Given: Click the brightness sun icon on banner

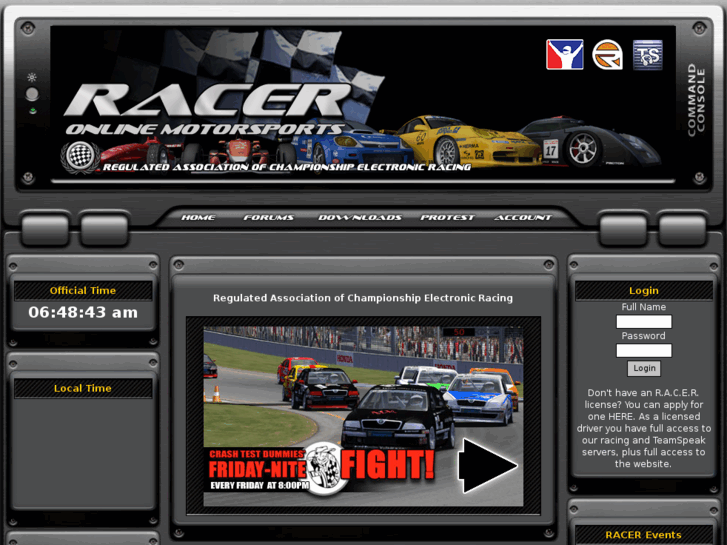Looking at the screenshot, I should tap(32, 77).
